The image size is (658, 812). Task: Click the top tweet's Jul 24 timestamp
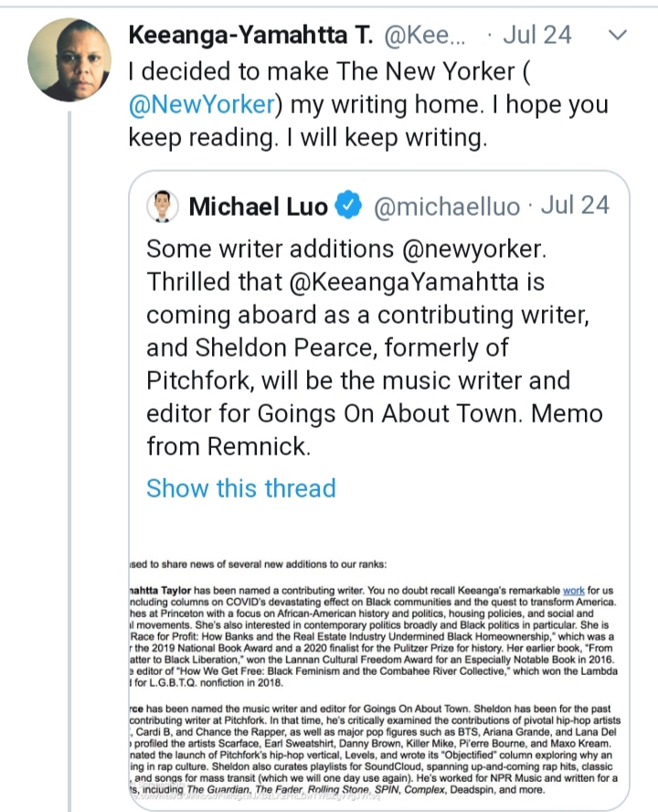pos(538,36)
